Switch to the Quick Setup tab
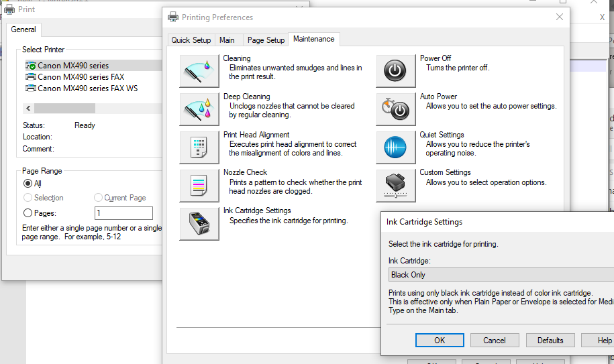 click(191, 40)
